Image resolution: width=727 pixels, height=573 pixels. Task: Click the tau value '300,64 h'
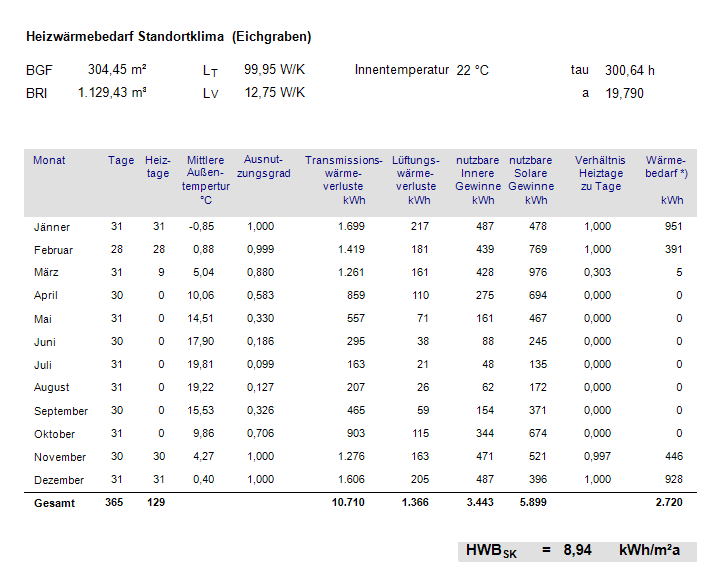630,70
